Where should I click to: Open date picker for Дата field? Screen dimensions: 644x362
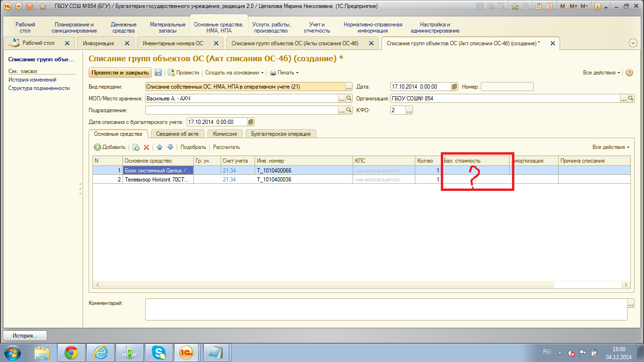(454, 87)
